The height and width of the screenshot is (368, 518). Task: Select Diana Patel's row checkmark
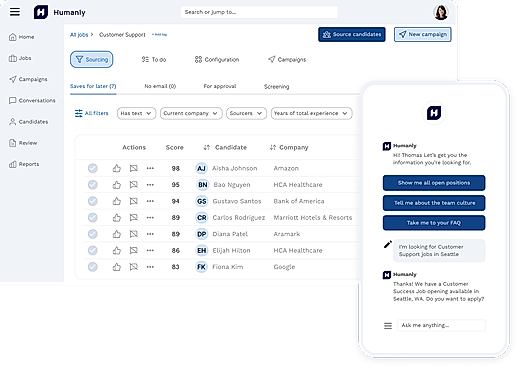[x=93, y=234]
